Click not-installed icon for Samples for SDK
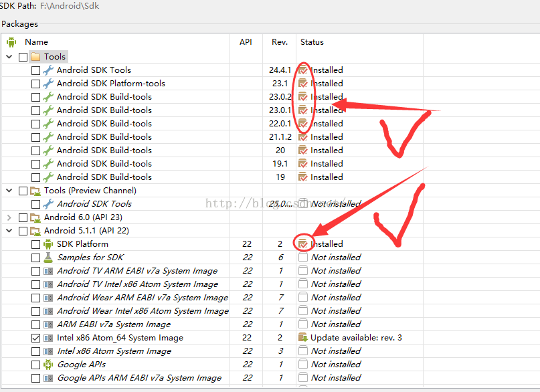 (x=303, y=257)
